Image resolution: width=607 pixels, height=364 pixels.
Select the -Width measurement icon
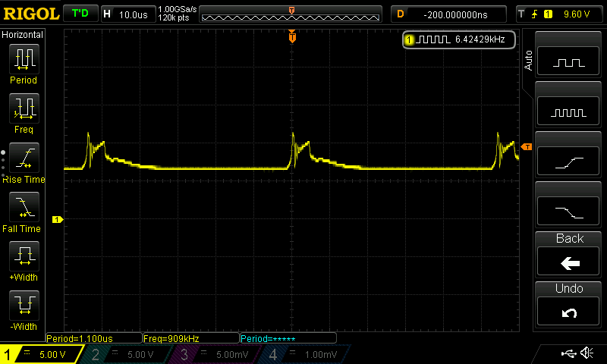coord(24,305)
